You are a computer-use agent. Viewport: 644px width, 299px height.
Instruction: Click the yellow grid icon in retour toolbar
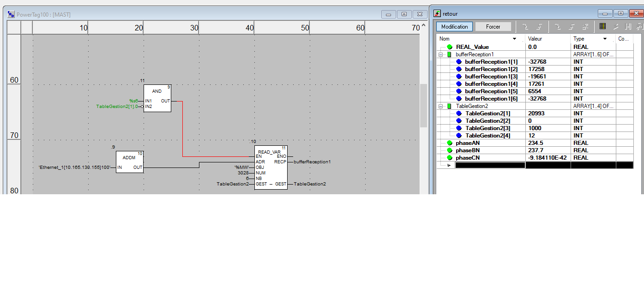(602, 26)
